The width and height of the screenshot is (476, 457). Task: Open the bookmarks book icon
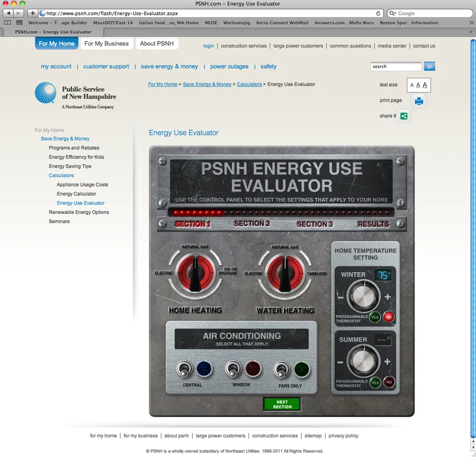pos(7,22)
